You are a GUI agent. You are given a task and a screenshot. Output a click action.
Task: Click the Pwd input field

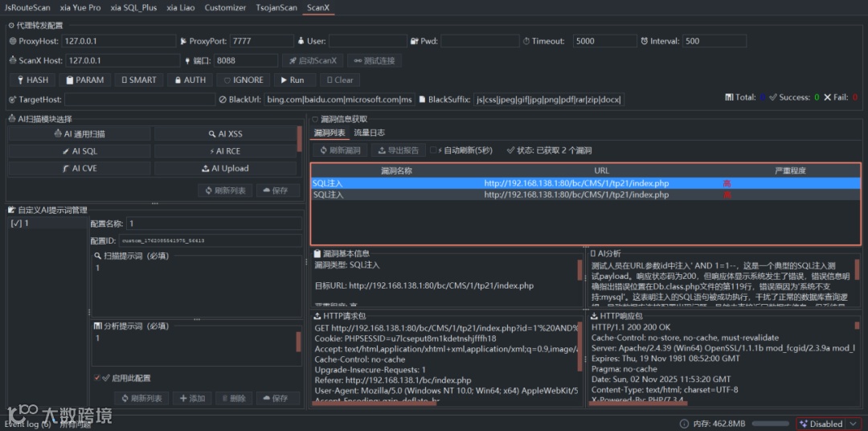click(479, 41)
